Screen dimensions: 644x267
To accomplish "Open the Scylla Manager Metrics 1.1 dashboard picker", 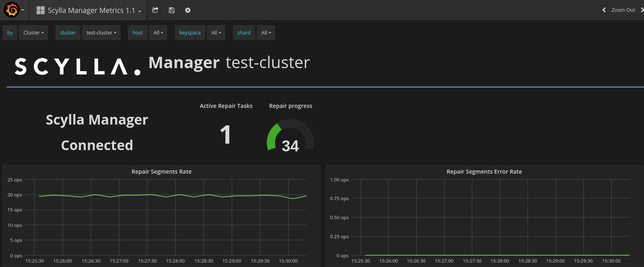I will point(89,10).
